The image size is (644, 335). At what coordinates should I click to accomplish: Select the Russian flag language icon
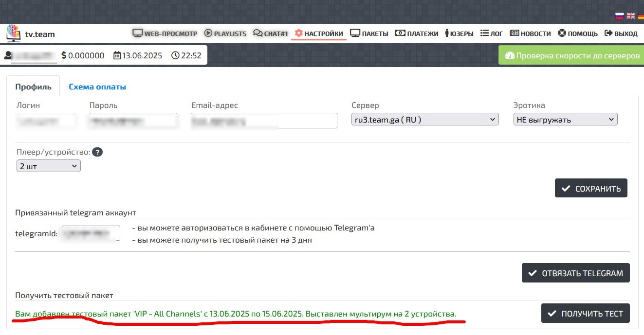[x=619, y=16]
